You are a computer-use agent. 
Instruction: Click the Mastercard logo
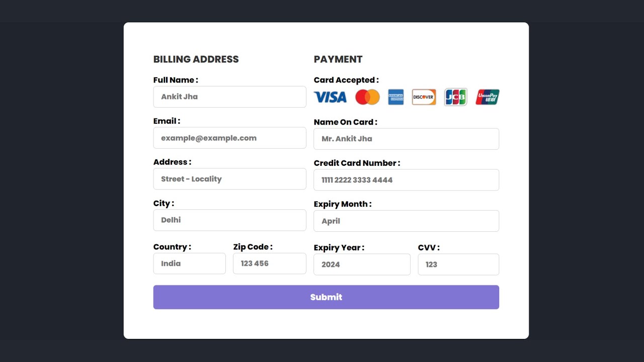point(367,97)
